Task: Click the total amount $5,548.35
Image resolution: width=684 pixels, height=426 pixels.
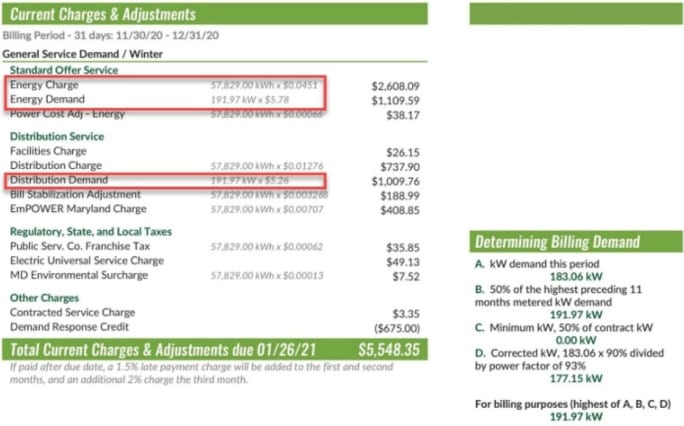Action: [x=389, y=352]
